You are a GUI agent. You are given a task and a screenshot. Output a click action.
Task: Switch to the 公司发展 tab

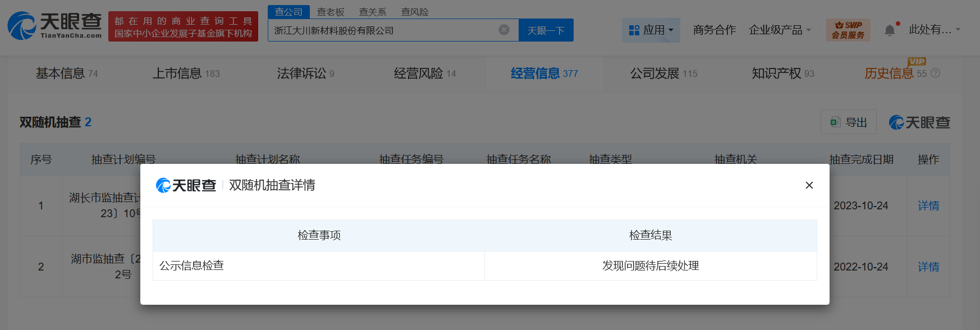click(x=663, y=73)
